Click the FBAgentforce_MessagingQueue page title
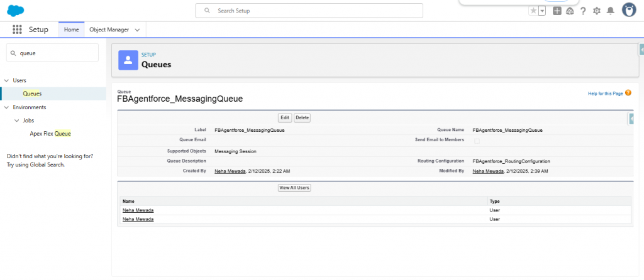Viewport: 644px width, 280px height. coord(180,99)
